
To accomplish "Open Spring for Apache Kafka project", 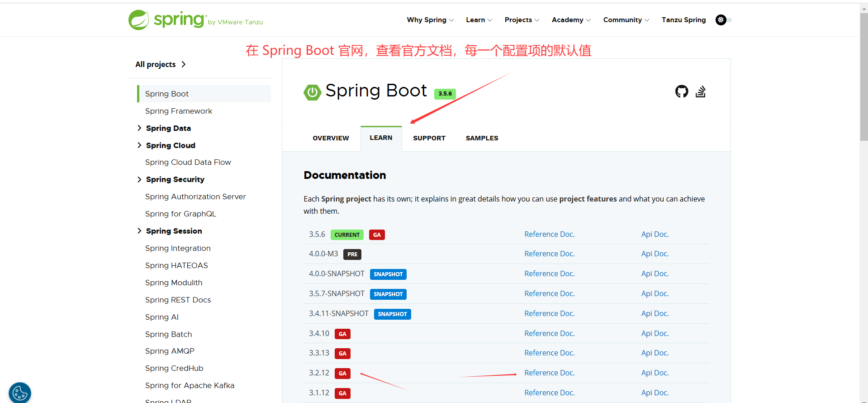I will click(x=190, y=385).
